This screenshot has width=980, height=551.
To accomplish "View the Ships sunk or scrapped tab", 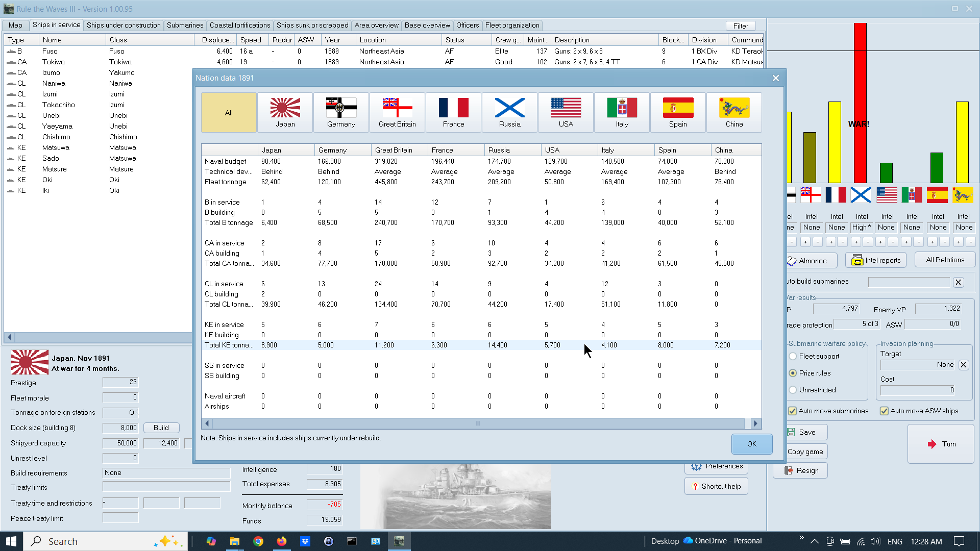I will tap(312, 25).
